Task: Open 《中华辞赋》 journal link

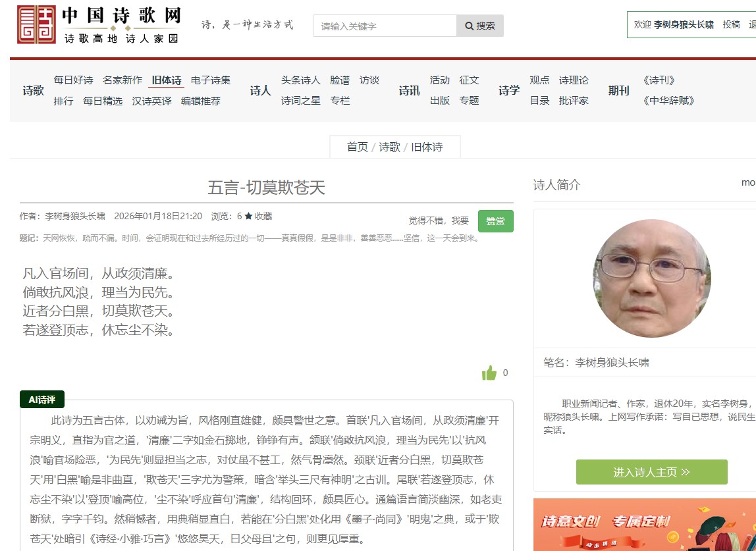Action: 668,101
